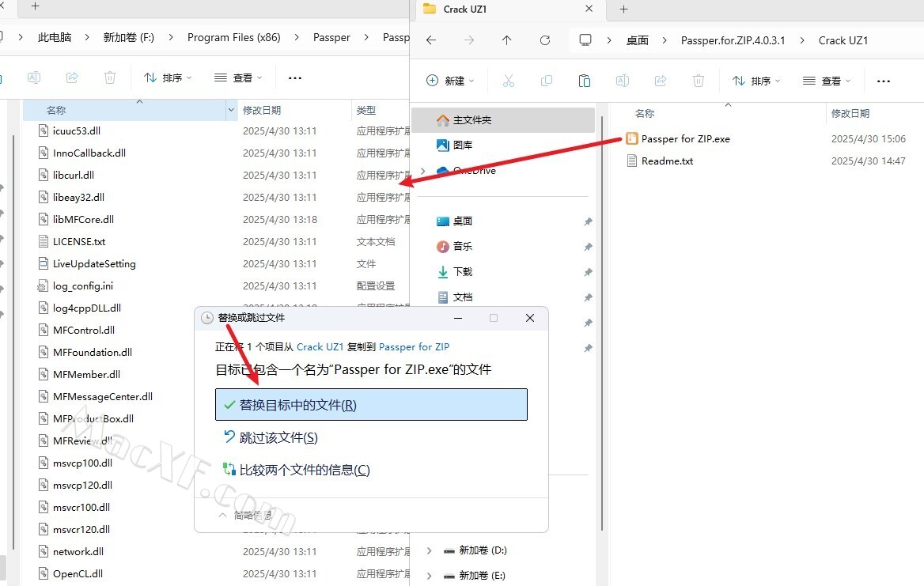The height and width of the screenshot is (586, 924).
Task: Open a new tab with the plus icon in left window
Action: 36,6
